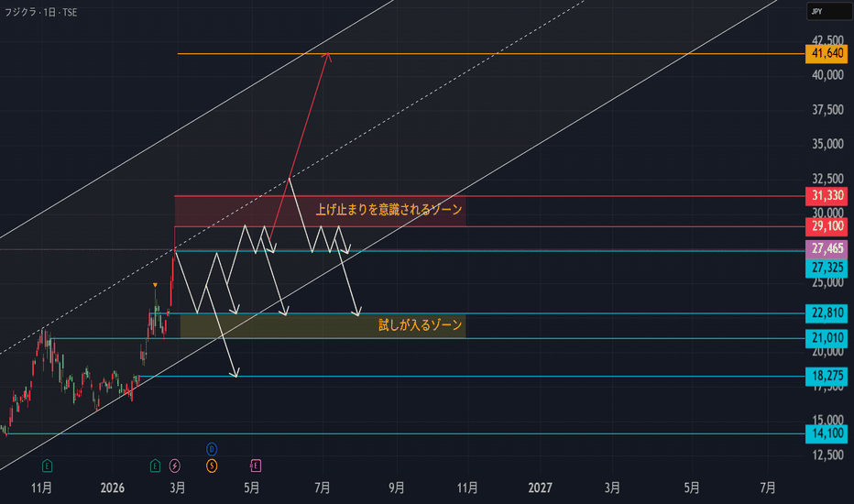The image size is (854, 504).
Task: Click the purple lightning event icon
Action: pos(175,466)
